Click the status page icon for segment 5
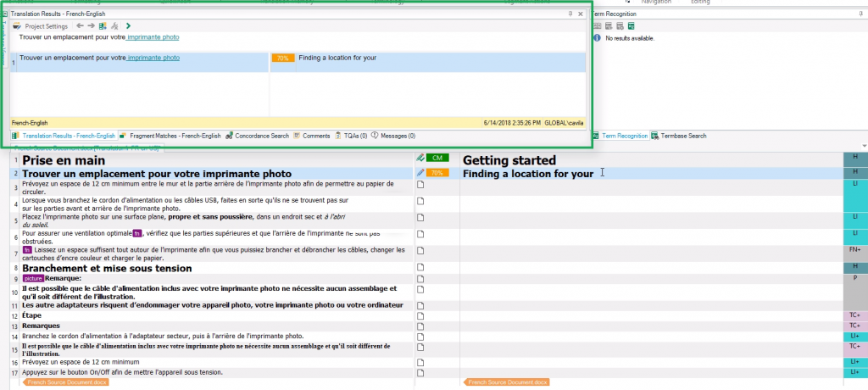868x390 pixels. click(x=420, y=218)
